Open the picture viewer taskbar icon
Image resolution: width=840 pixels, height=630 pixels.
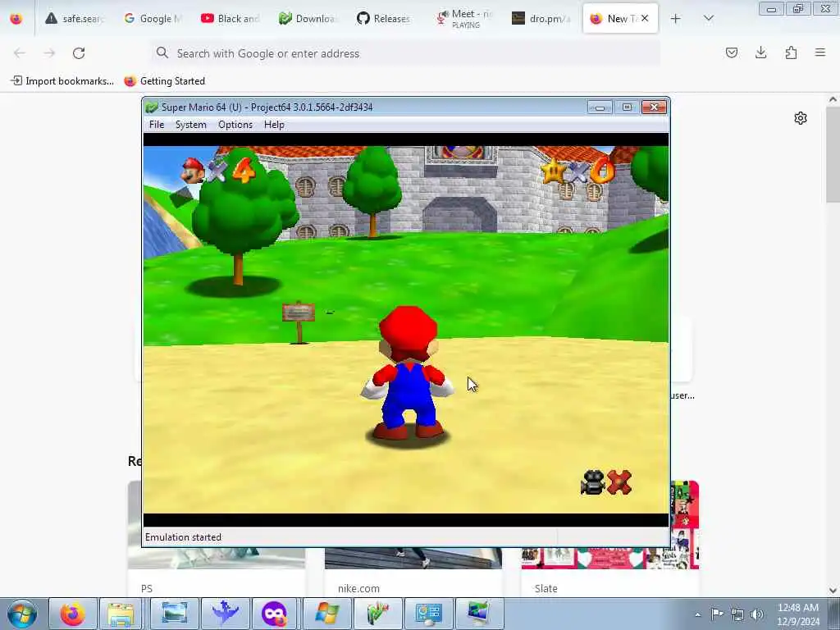[x=175, y=614]
